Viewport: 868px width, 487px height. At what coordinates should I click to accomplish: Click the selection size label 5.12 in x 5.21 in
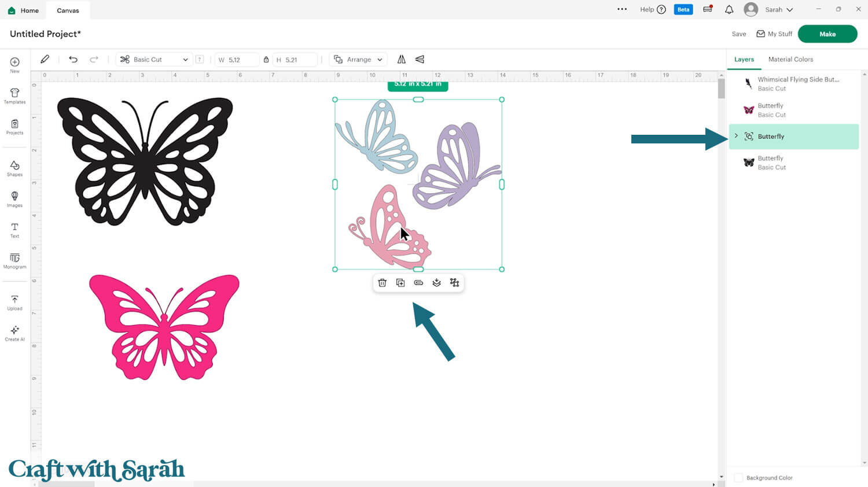pos(418,85)
